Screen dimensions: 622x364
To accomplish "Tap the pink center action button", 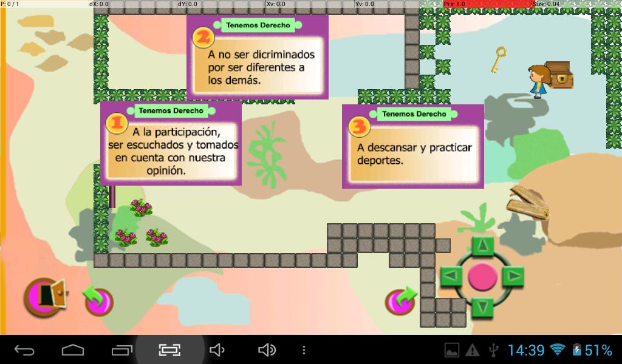I will point(483,277).
